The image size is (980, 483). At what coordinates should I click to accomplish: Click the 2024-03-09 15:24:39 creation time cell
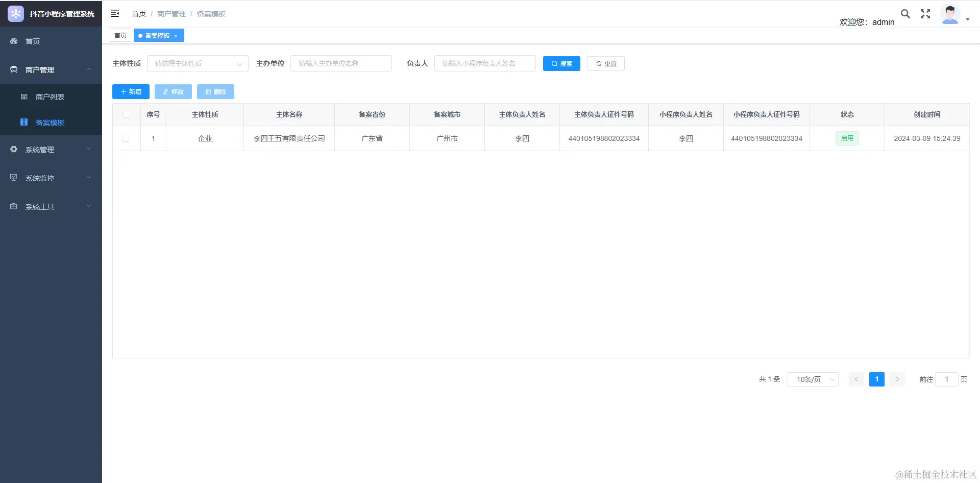[x=927, y=138]
